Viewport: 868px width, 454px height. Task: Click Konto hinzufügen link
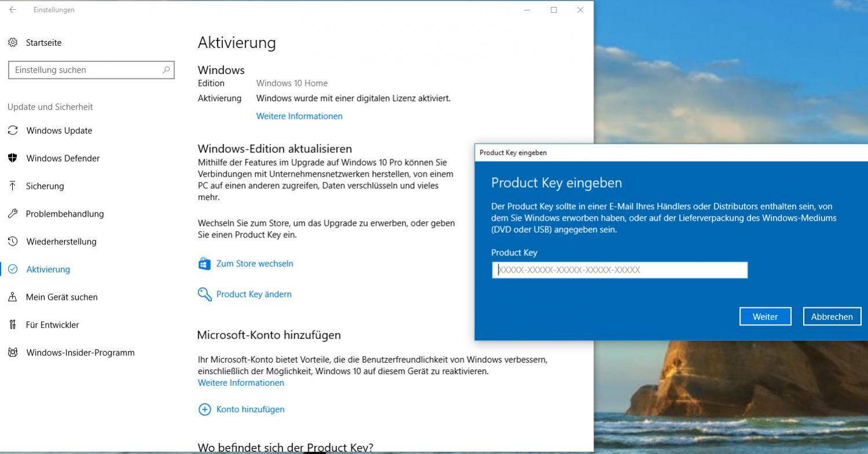[250, 409]
